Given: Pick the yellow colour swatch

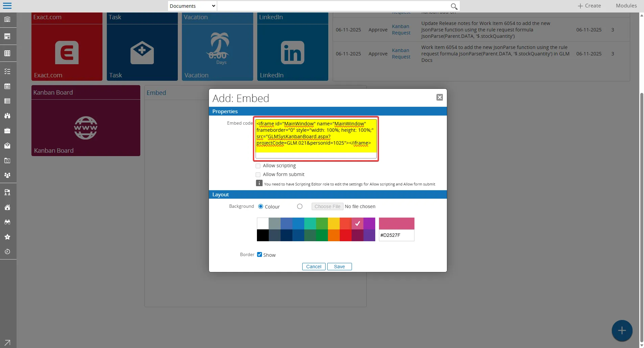Looking at the screenshot, I should 334,223.
